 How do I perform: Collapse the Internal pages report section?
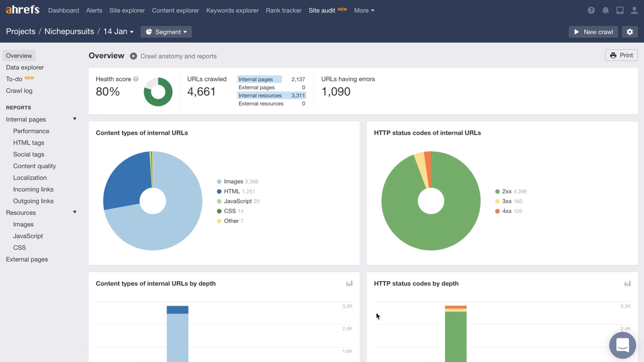click(74, 119)
